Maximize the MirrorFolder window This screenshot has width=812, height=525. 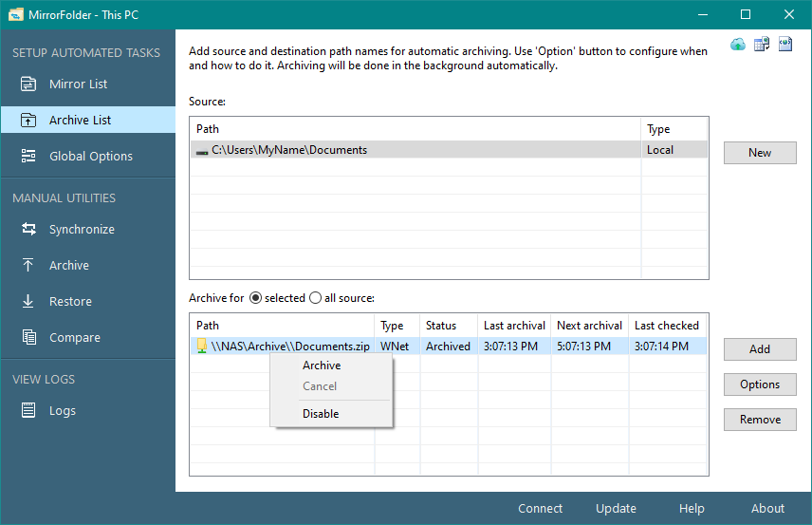746,14
